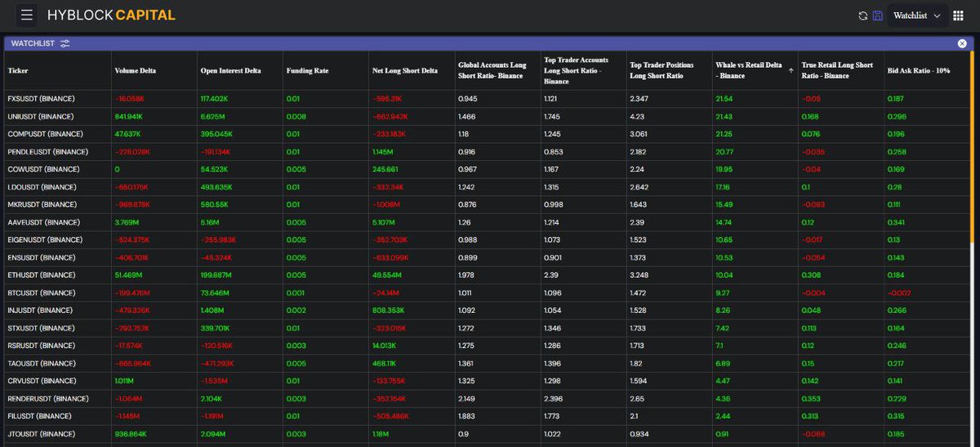
Task: Select the RENDERUSDT (BINANCE) ticker
Action: [48, 399]
